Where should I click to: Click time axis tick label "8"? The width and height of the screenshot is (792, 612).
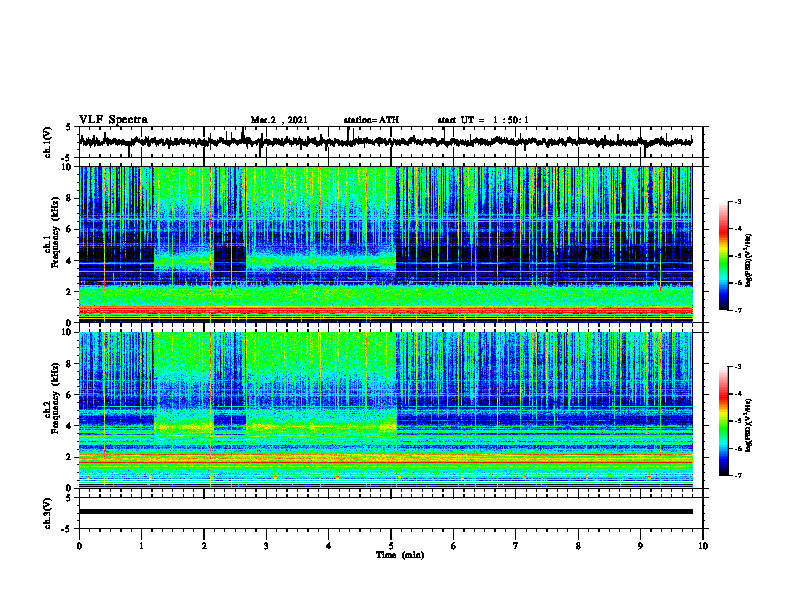tap(578, 546)
